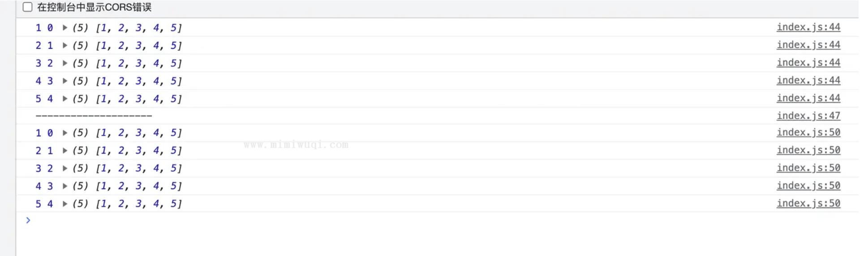The width and height of the screenshot is (868, 256).
Task: Click the dashed separator log message
Action: coord(94,116)
